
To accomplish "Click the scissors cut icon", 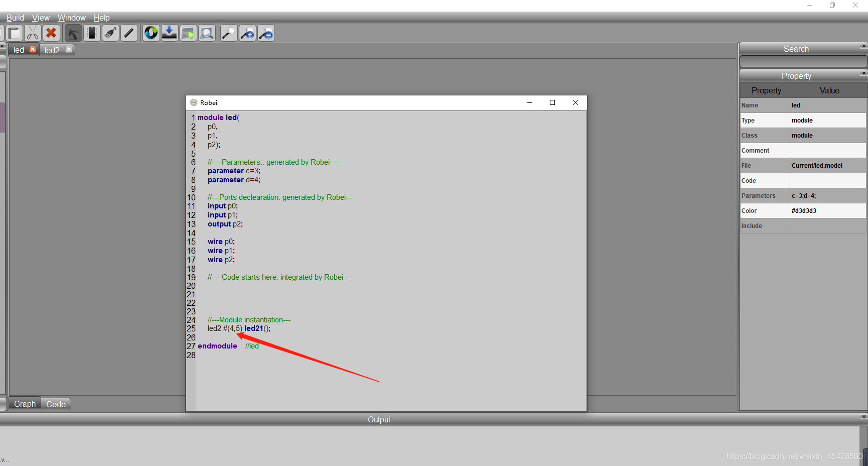I will (x=33, y=33).
